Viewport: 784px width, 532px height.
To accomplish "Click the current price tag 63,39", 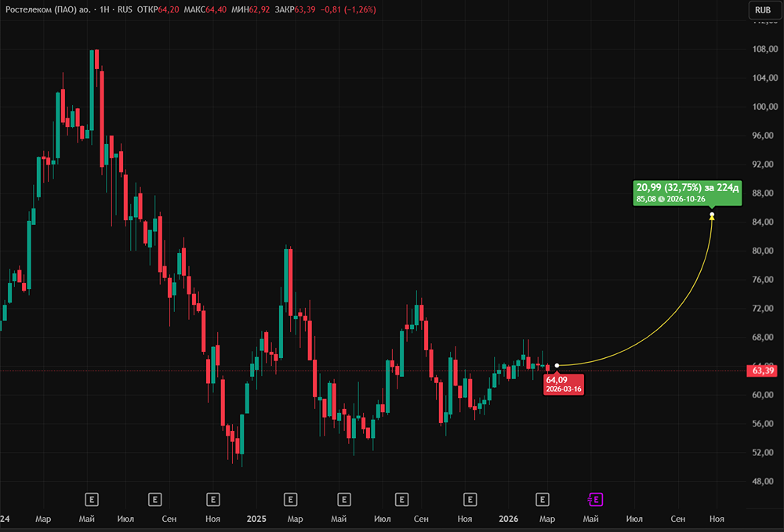I will [762, 371].
